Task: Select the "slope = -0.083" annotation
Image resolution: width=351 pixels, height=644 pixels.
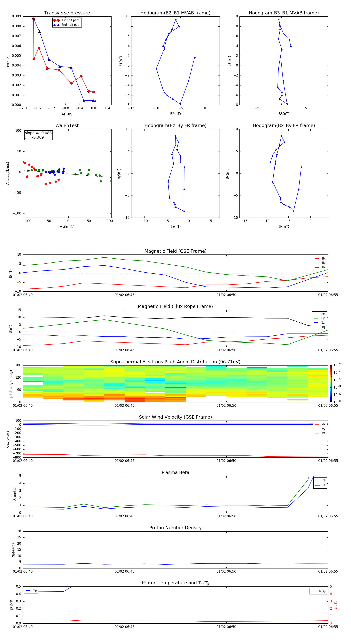Action: (38, 133)
